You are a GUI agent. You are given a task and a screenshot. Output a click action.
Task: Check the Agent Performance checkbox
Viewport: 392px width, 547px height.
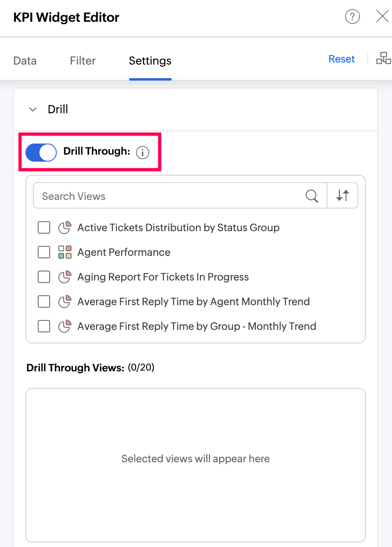(x=44, y=252)
